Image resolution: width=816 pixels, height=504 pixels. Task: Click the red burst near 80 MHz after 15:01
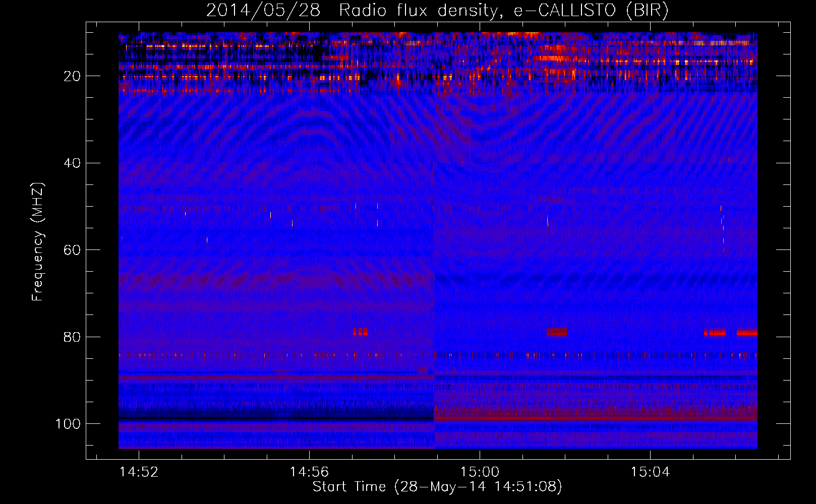557,332
